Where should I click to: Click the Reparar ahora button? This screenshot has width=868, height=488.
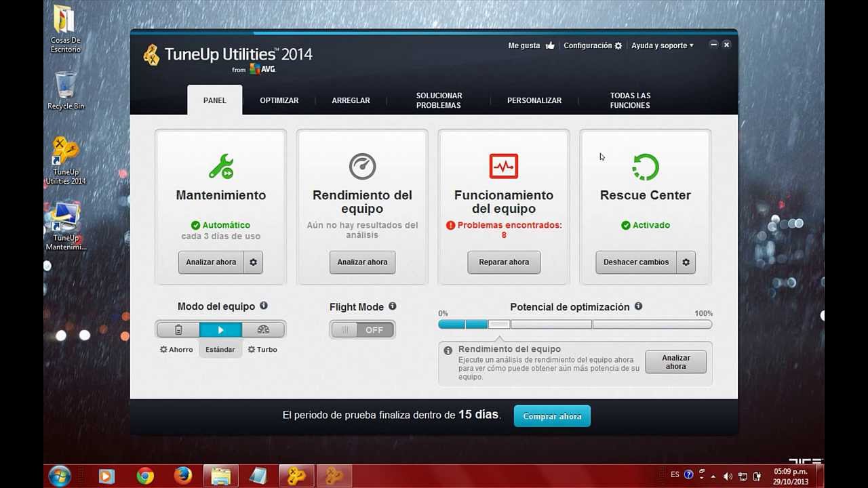click(x=504, y=262)
